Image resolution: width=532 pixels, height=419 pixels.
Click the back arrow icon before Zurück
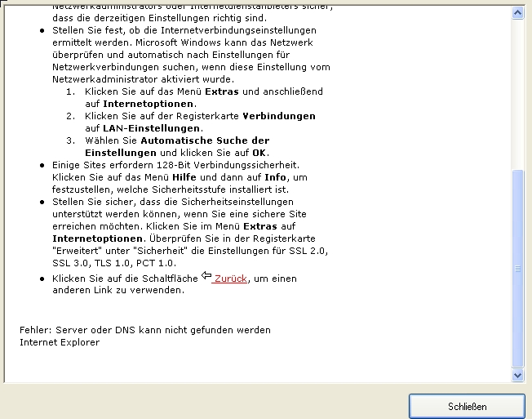coord(206,278)
